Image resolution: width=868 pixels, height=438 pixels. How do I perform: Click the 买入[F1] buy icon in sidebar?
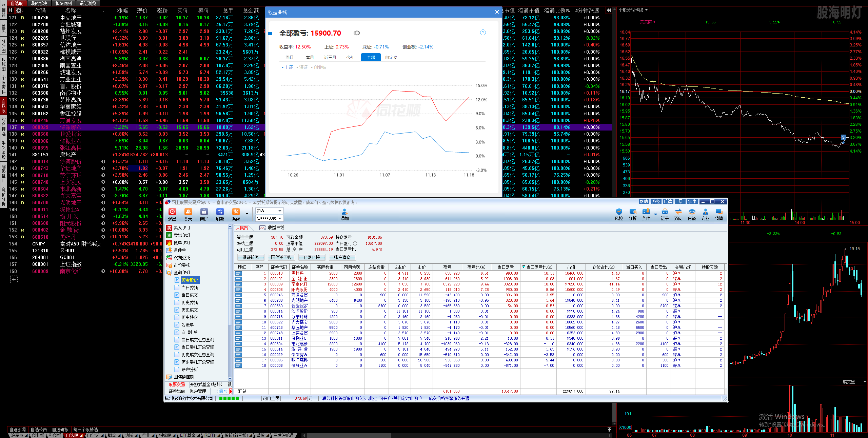tap(169, 228)
